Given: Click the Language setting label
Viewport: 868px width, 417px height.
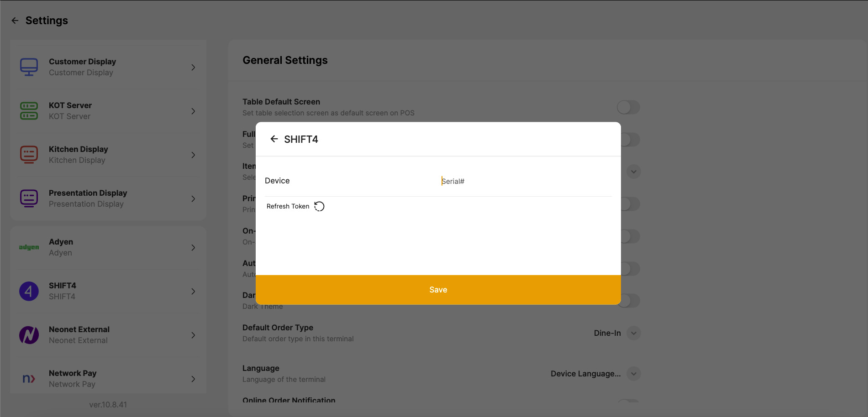Looking at the screenshot, I should 261,368.
